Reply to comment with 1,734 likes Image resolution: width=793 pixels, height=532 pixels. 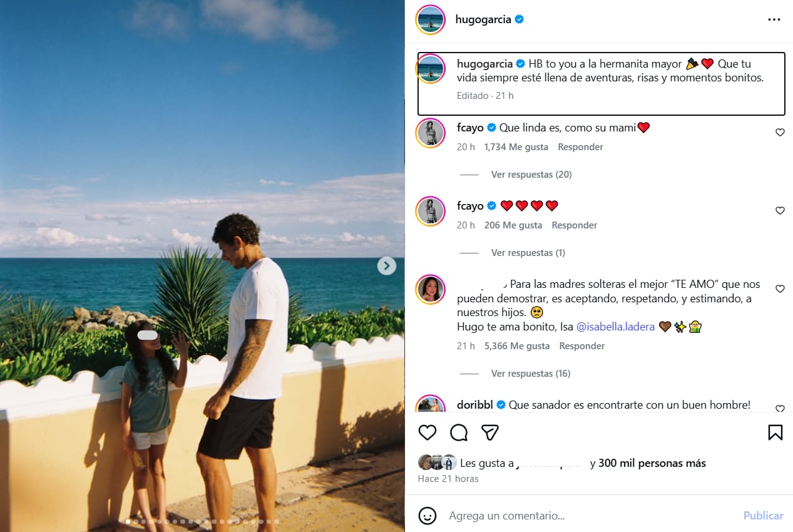(580, 147)
